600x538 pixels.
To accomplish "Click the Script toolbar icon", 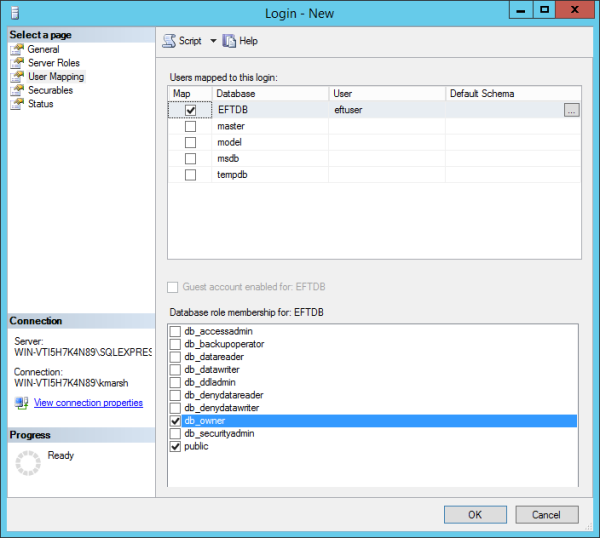I will click(x=170, y=41).
